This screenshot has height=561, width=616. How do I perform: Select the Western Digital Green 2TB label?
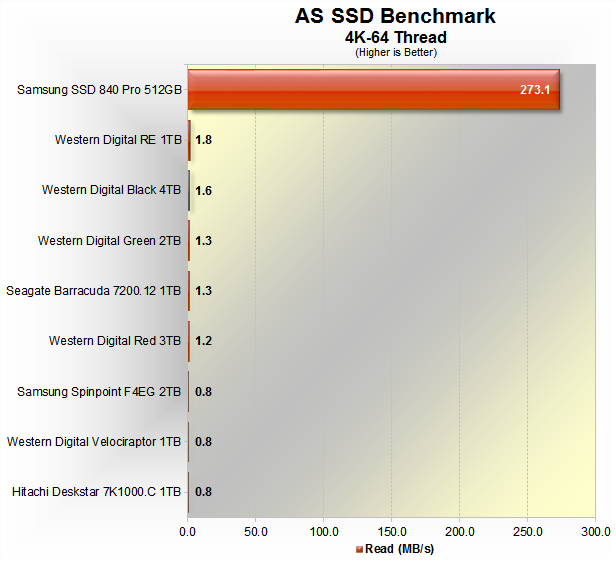[x=110, y=240]
